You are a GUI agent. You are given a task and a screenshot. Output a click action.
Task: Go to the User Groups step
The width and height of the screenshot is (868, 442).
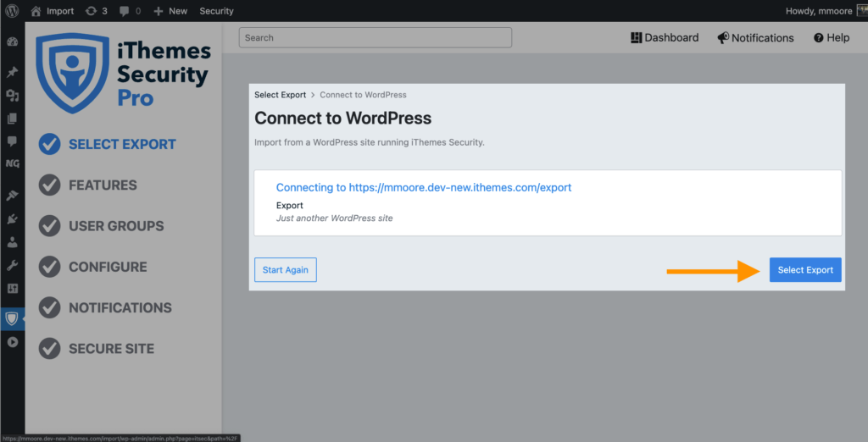(102, 226)
